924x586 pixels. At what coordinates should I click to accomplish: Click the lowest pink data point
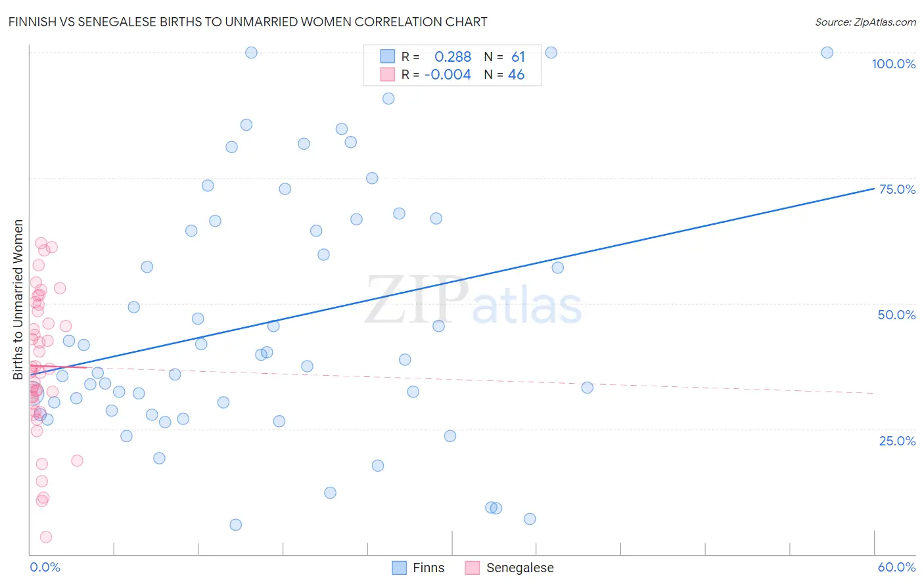pyautogui.click(x=46, y=537)
